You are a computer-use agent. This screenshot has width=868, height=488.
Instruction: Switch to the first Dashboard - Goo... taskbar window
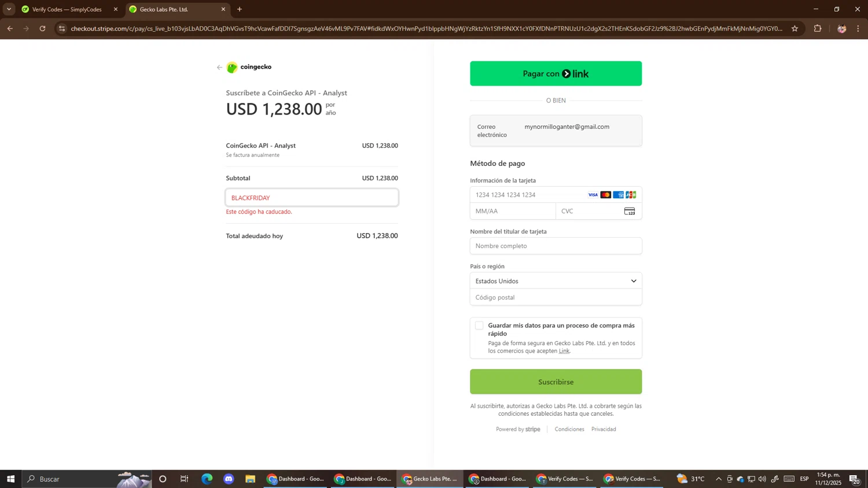296,479
